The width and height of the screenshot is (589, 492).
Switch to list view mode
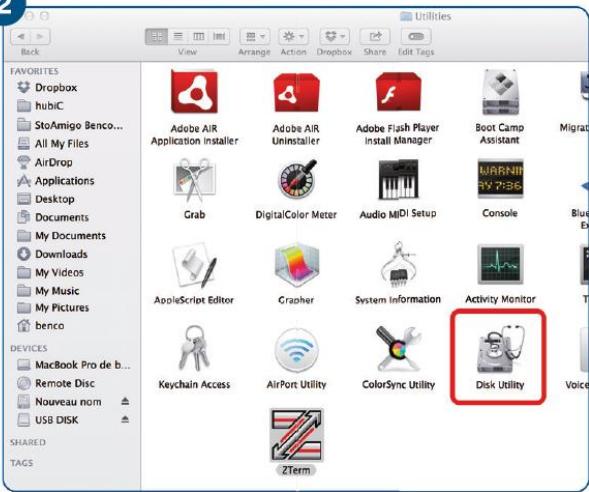point(178,37)
